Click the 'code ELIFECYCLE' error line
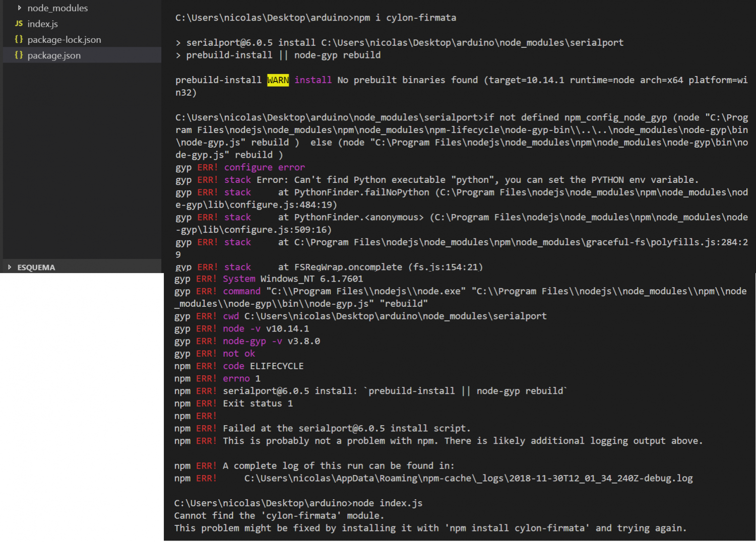The image size is (756, 542). pyautogui.click(x=239, y=366)
